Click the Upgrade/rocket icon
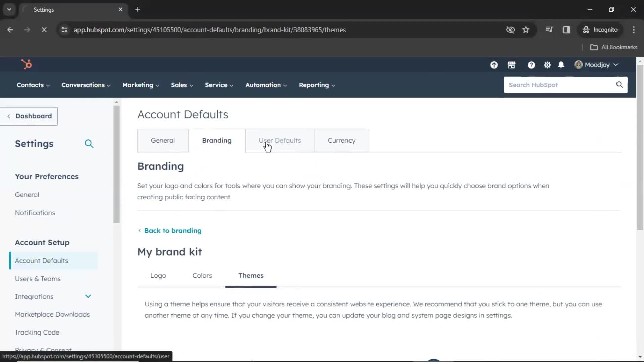This screenshot has width=644, height=362. click(x=494, y=65)
